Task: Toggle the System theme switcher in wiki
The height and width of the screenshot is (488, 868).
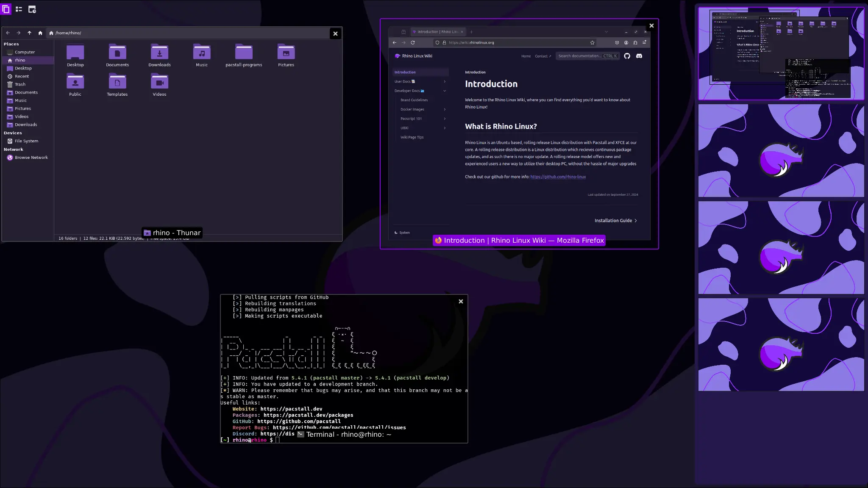Action: (402, 233)
